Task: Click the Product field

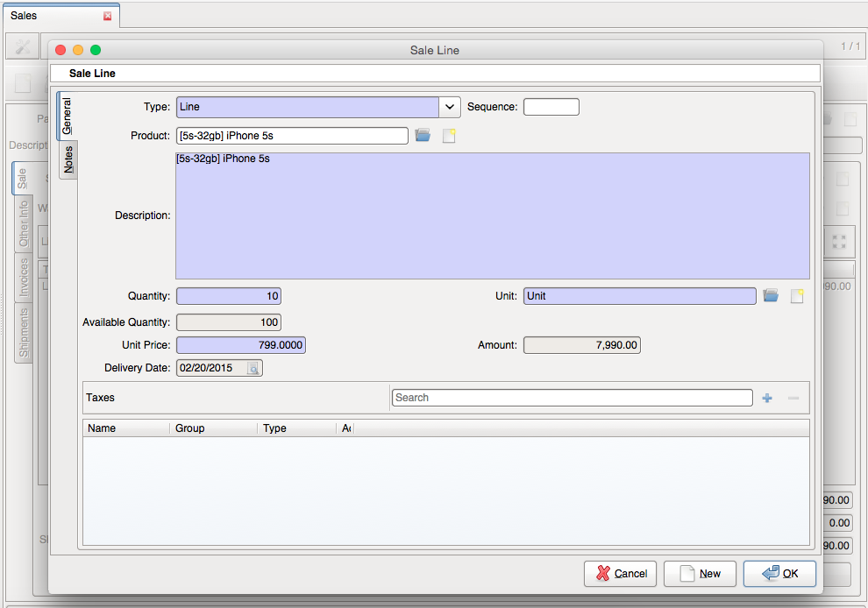Action: pyautogui.click(x=292, y=136)
